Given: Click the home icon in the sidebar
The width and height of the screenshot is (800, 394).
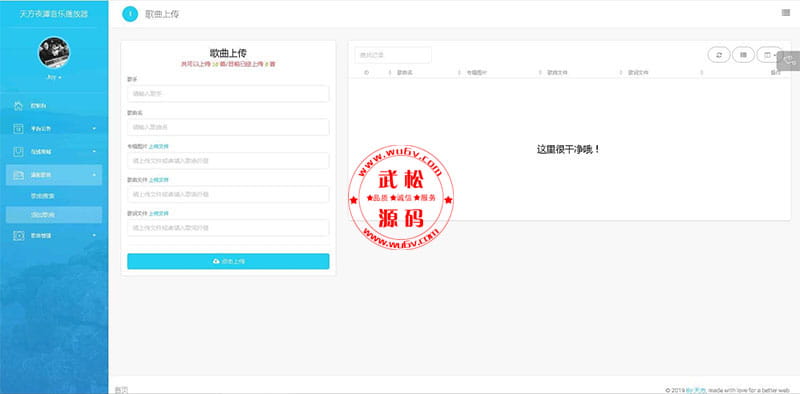Looking at the screenshot, I should click(18, 106).
